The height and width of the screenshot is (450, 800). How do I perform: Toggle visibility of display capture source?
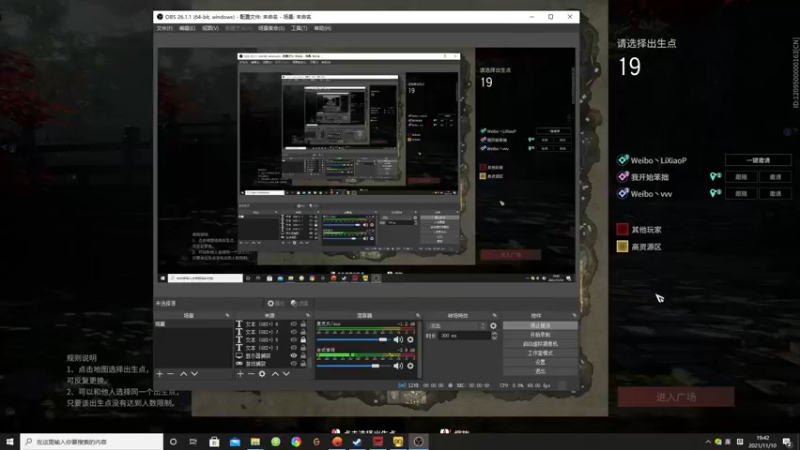coord(293,356)
